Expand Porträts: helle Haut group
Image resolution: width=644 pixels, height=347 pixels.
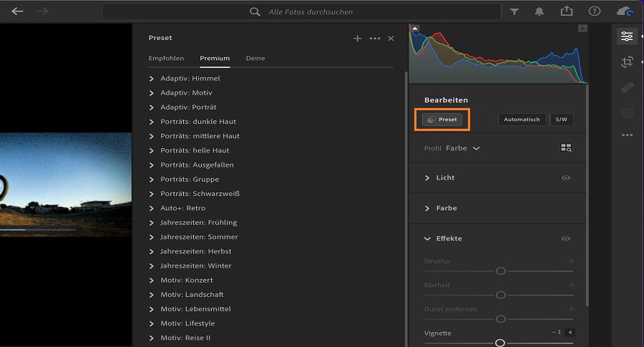pos(151,150)
